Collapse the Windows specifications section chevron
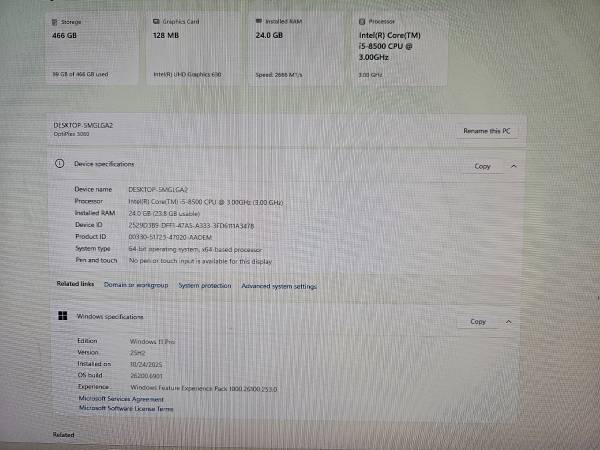Image resolution: width=600 pixels, height=450 pixels. tap(509, 321)
